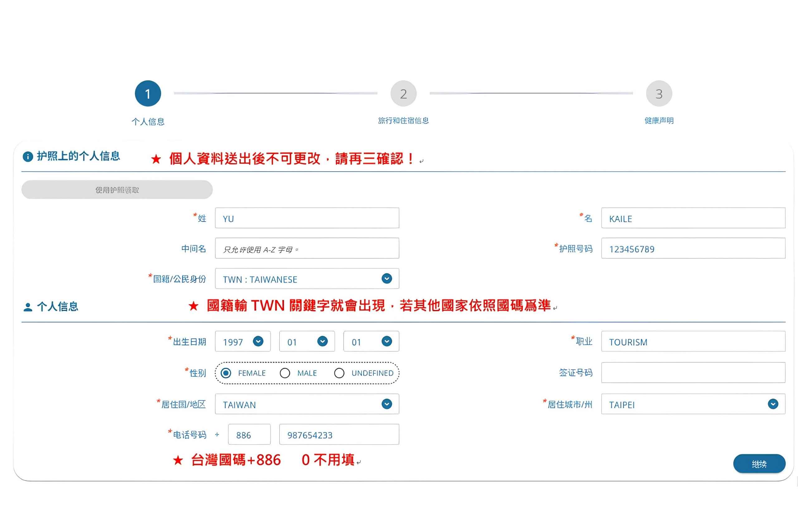Screen dimensions: 798x532
Task: Go to step 1 个人信息 circle
Action: click(x=148, y=93)
